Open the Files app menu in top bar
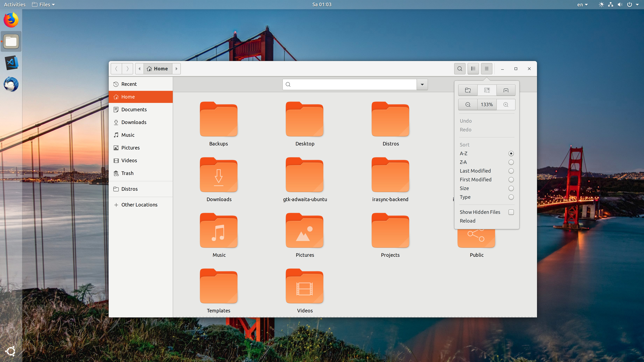Image resolution: width=644 pixels, height=362 pixels. tap(44, 4)
